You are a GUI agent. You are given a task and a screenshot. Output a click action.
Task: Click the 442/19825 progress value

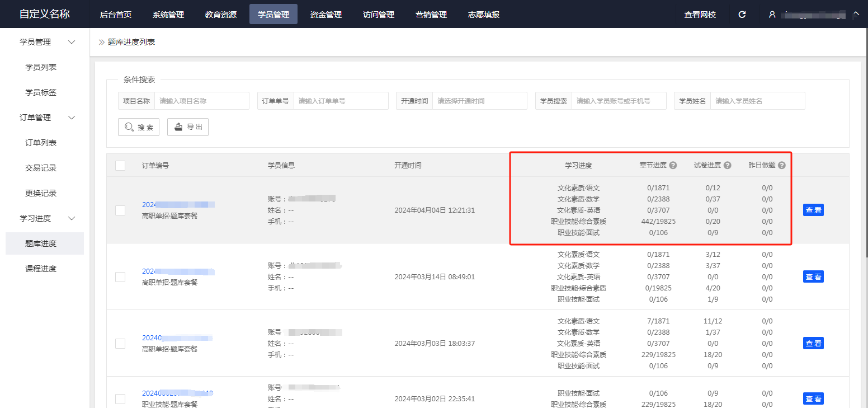[x=658, y=222]
